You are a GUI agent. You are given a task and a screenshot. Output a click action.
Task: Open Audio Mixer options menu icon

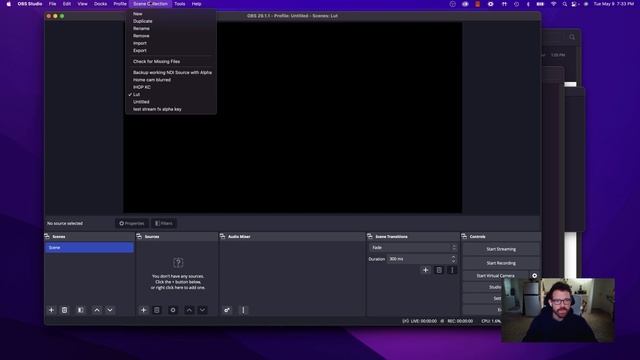pyautogui.click(x=243, y=310)
